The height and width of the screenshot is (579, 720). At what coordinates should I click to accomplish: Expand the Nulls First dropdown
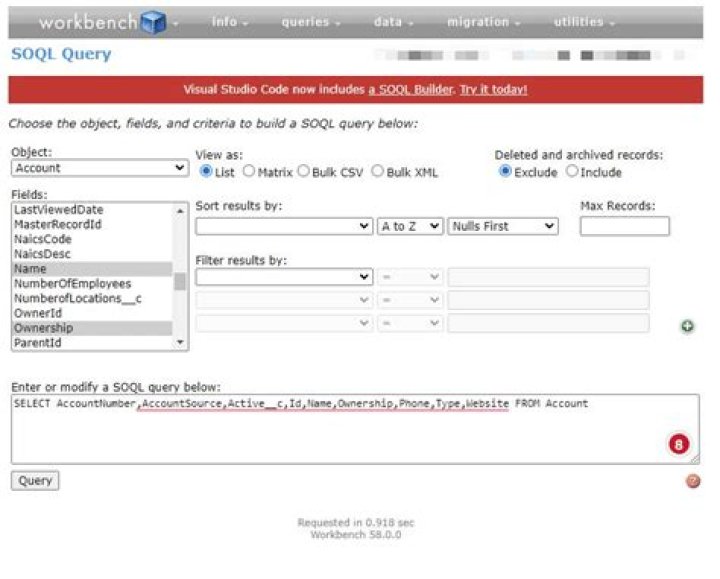(503, 226)
